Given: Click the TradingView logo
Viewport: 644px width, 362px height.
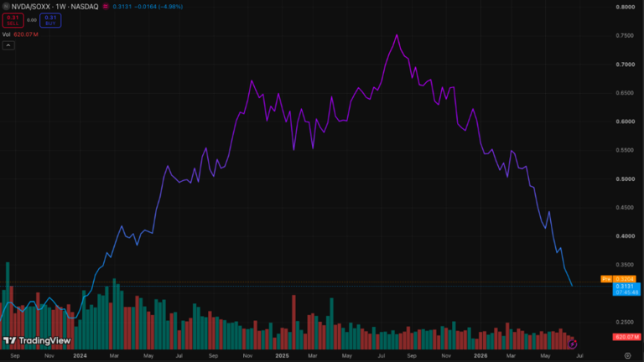Looking at the screenshot, I should coord(37,341).
